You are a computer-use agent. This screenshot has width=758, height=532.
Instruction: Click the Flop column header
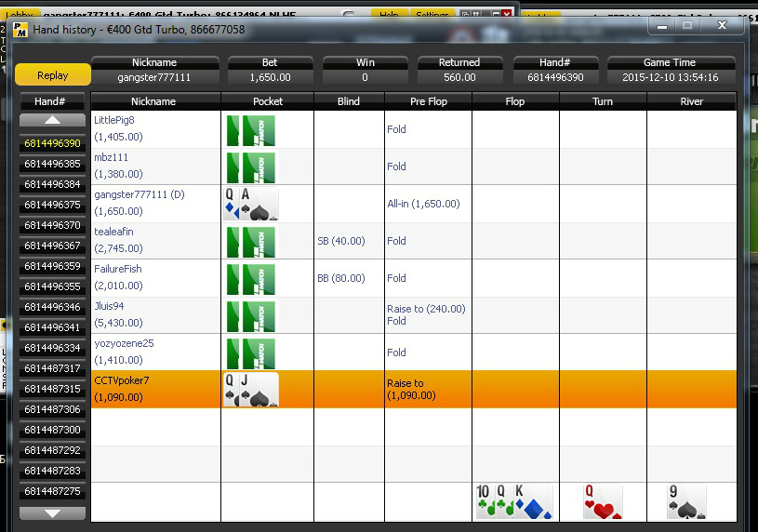515,101
